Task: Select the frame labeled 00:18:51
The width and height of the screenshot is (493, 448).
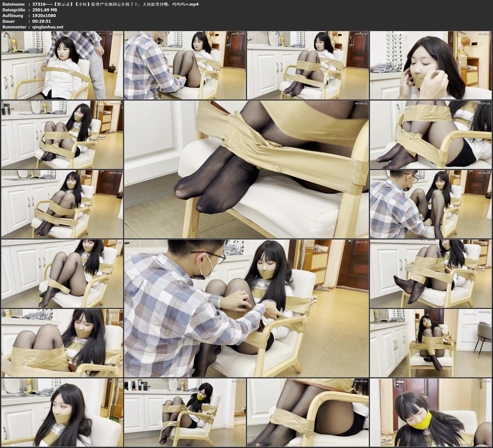Action: (x=431, y=273)
